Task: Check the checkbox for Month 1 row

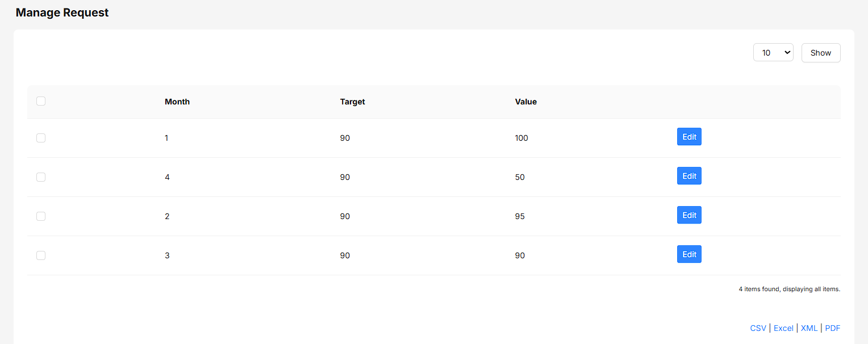Action: pos(41,138)
